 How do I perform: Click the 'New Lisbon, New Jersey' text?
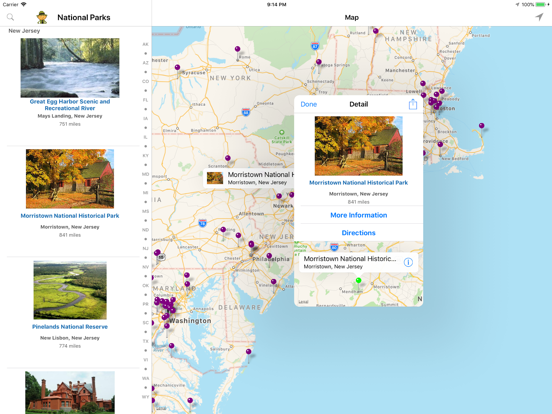(70, 338)
